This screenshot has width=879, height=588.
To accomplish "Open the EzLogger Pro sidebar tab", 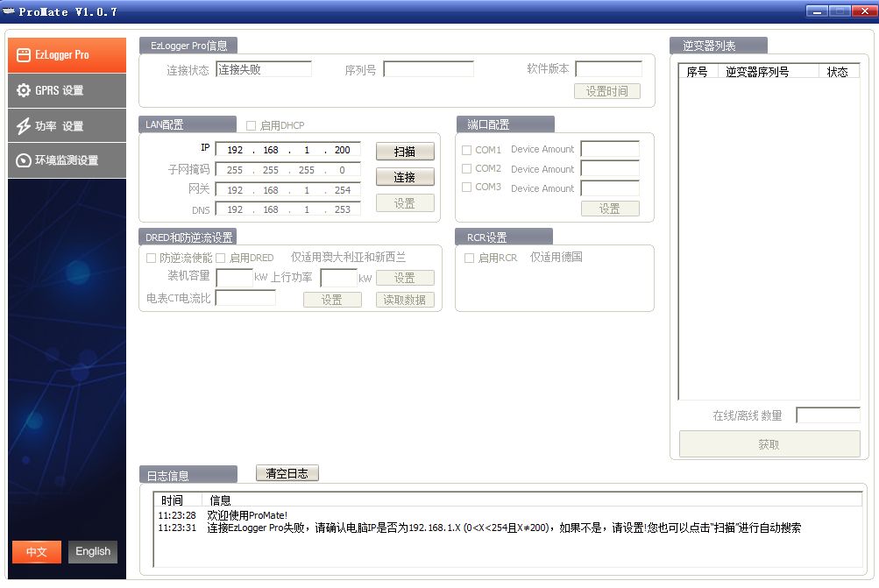I will pos(67,55).
